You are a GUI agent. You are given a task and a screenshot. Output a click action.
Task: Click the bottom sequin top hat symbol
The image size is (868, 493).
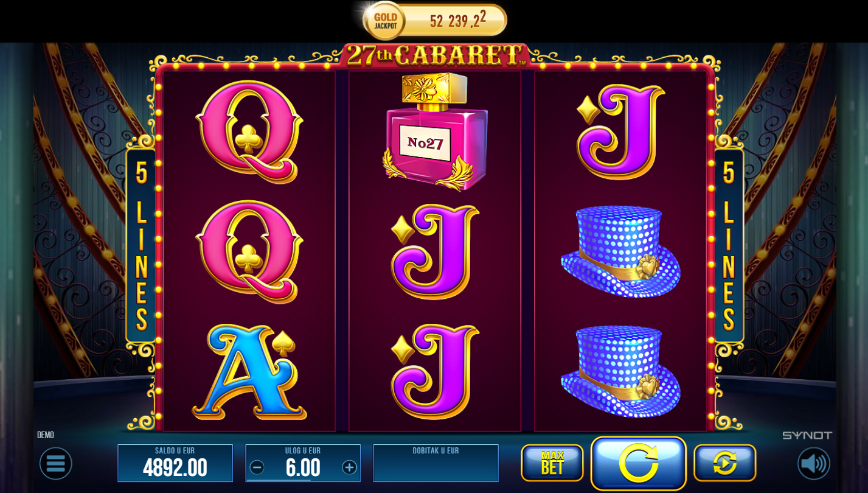(620, 371)
